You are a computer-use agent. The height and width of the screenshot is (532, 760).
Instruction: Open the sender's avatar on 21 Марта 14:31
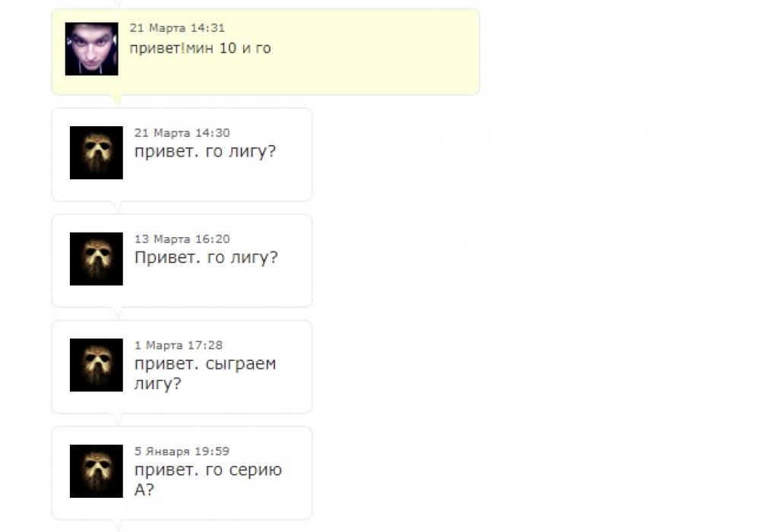pyautogui.click(x=92, y=49)
